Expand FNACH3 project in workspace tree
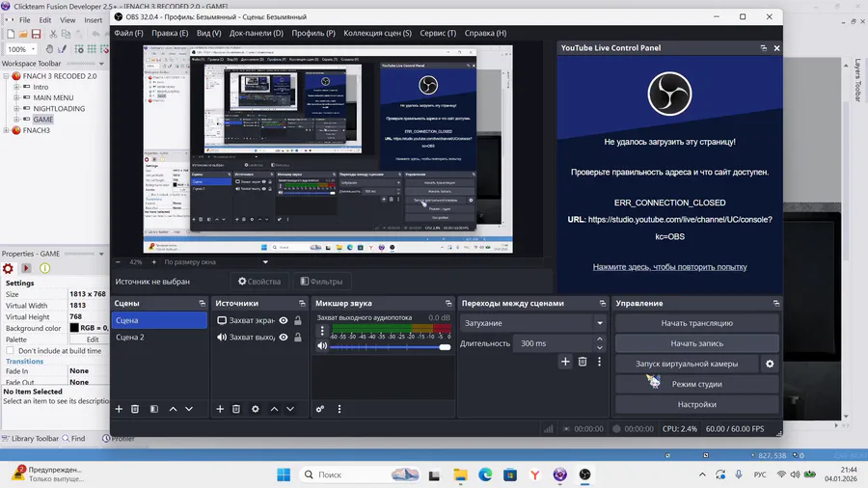 (6, 130)
